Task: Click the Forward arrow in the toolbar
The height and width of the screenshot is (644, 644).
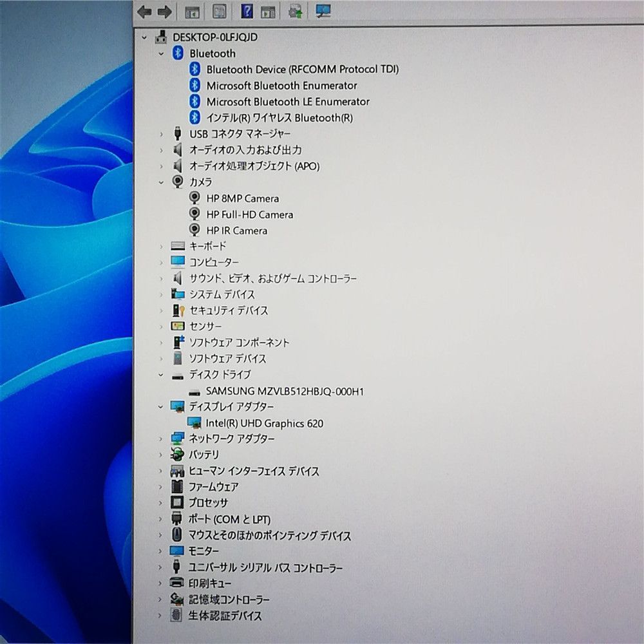Action: [165, 12]
